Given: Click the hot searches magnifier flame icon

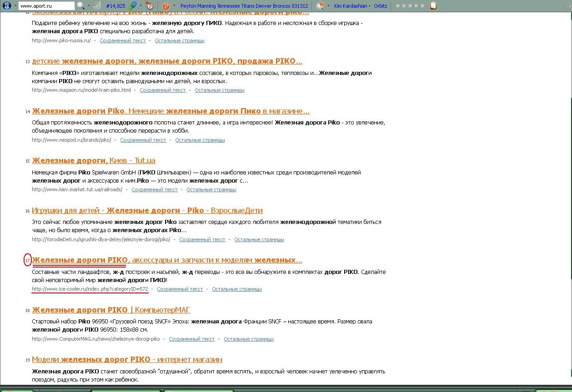Looking at the screenshot, I should 321,6.
